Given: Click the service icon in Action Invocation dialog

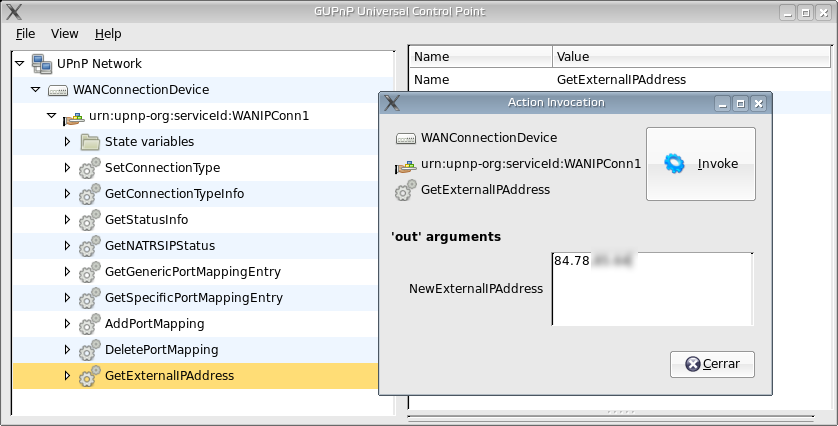Looking at the screenshot, I should [406, 167].
